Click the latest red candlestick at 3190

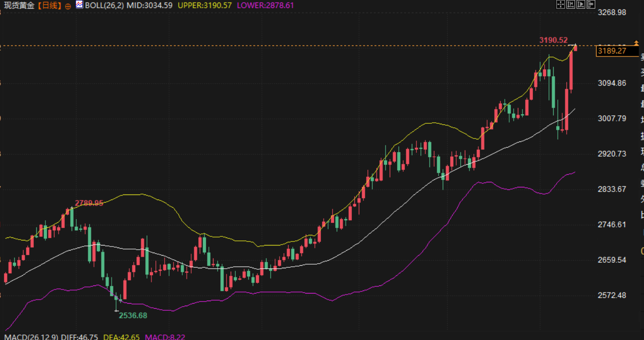pyautogui.click(x=575, y=48)
